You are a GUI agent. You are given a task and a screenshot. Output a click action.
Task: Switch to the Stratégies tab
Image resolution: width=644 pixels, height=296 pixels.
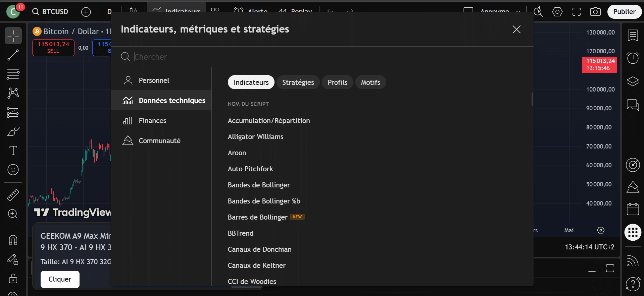pos(298,82)
